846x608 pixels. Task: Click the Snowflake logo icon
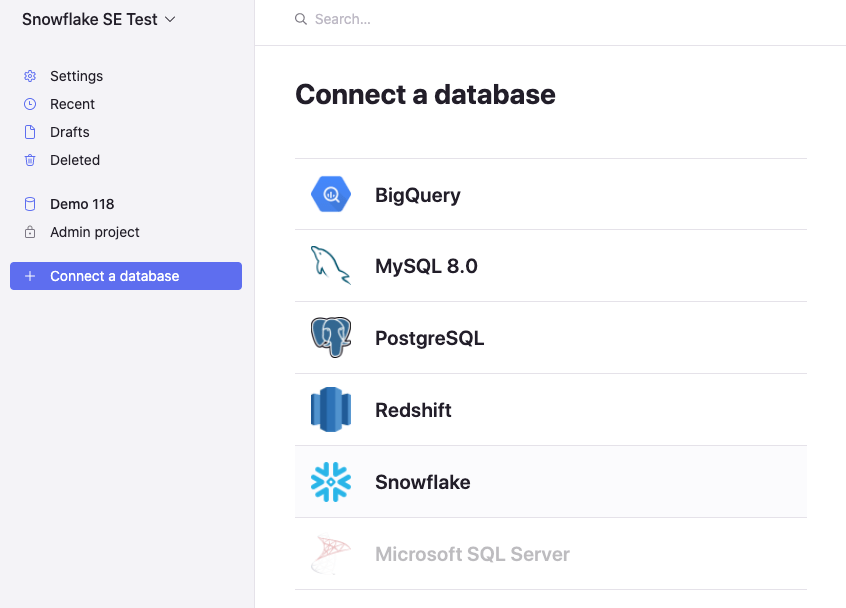[x=330, y=482]
